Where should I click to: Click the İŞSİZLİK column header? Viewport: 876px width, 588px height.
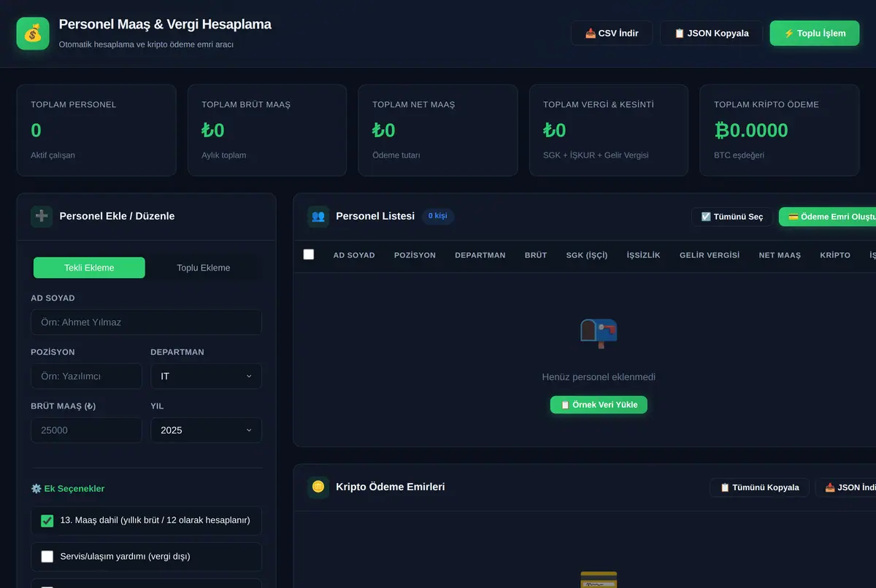coord(644,255)
